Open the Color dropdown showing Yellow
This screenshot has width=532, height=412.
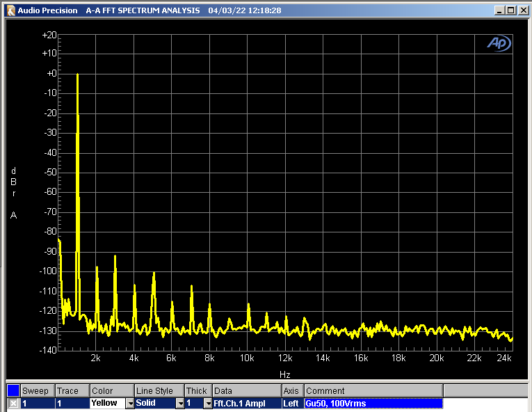129,403
